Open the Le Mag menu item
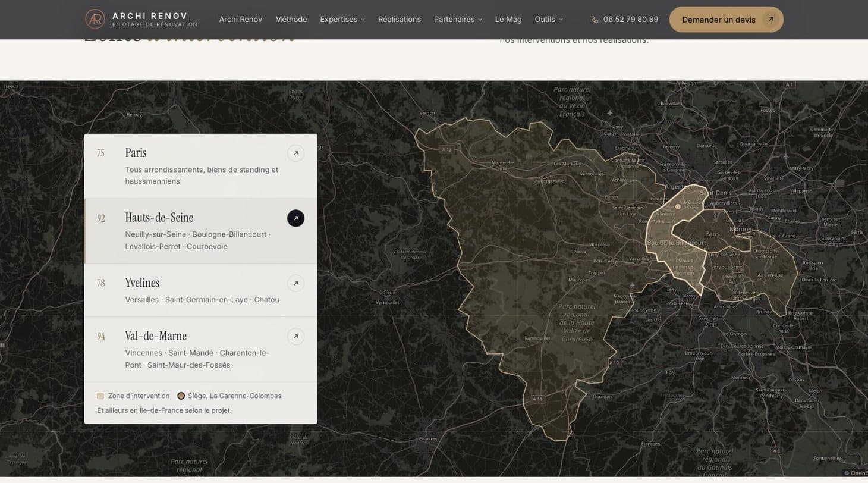The image size is (868, 483). [x=508, y=20]
